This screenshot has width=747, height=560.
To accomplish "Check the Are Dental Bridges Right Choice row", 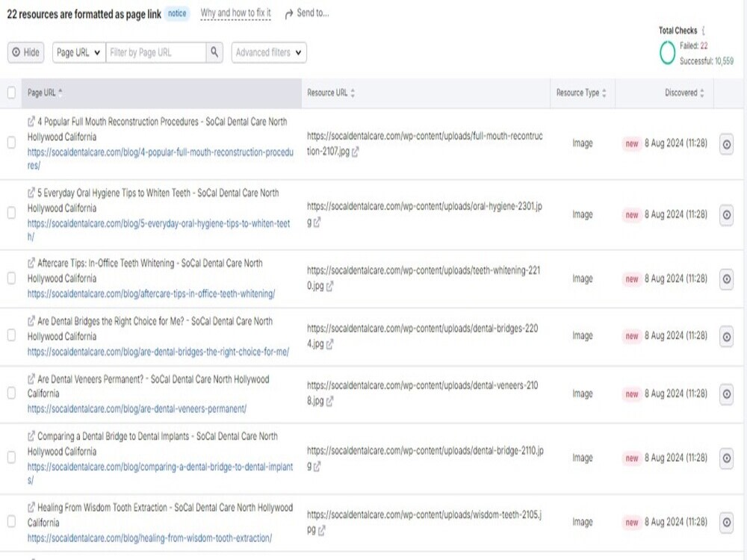I will (11, 335).
